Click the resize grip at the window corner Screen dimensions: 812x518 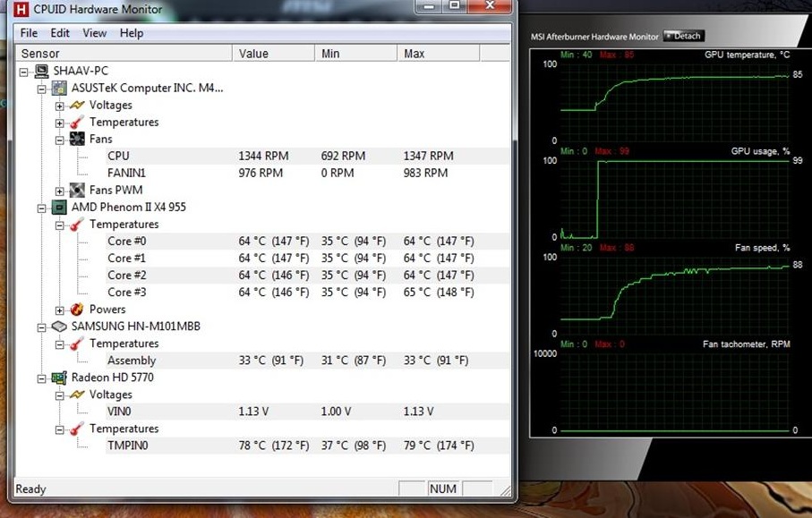pos(505,491)
